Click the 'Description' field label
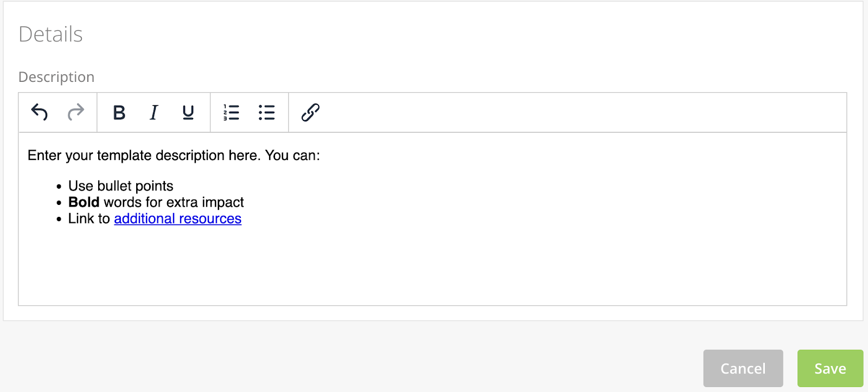 click(x=56, y=77)
